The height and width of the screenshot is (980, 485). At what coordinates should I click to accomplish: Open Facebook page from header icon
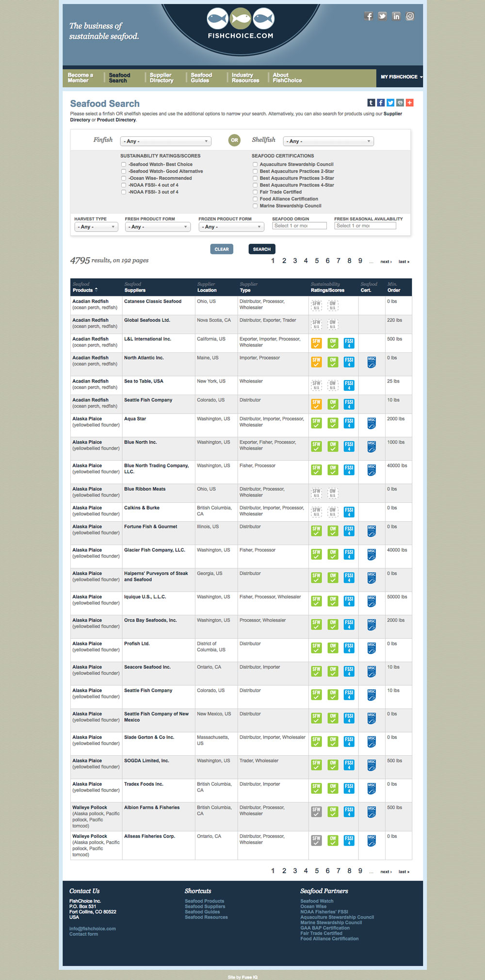pos(369,17)
